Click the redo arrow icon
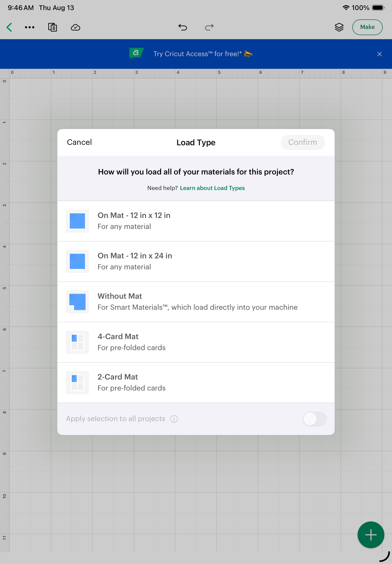 pos(209,27)
